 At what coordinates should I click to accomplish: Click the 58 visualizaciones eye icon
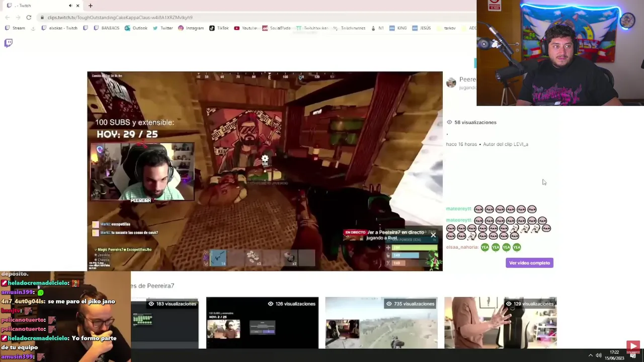tap(449, 122)
